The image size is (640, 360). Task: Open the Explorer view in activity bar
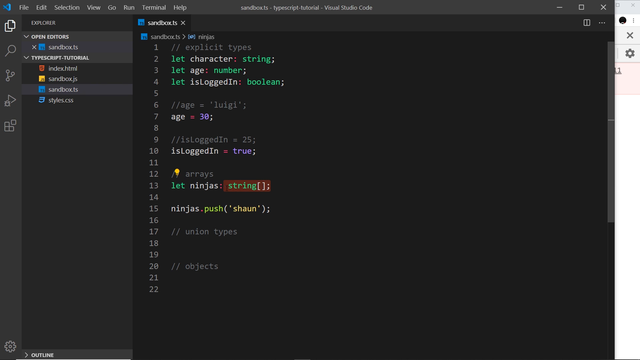(10, 26)
